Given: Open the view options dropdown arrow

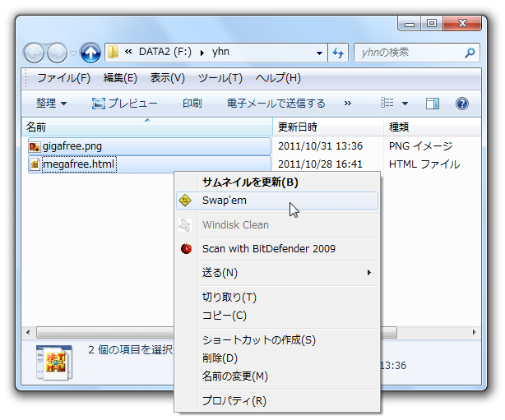Looking at the screenshot, I should [x=405, y=104].
